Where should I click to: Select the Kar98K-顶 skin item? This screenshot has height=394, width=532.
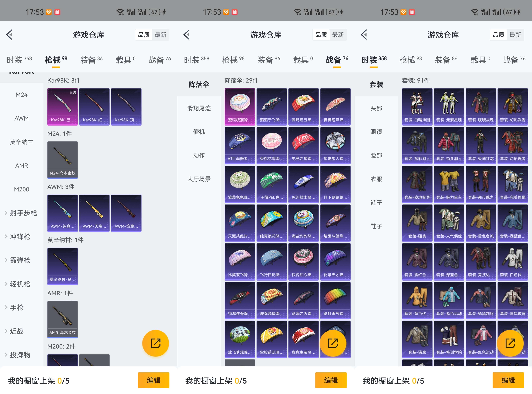click(126, 107)
